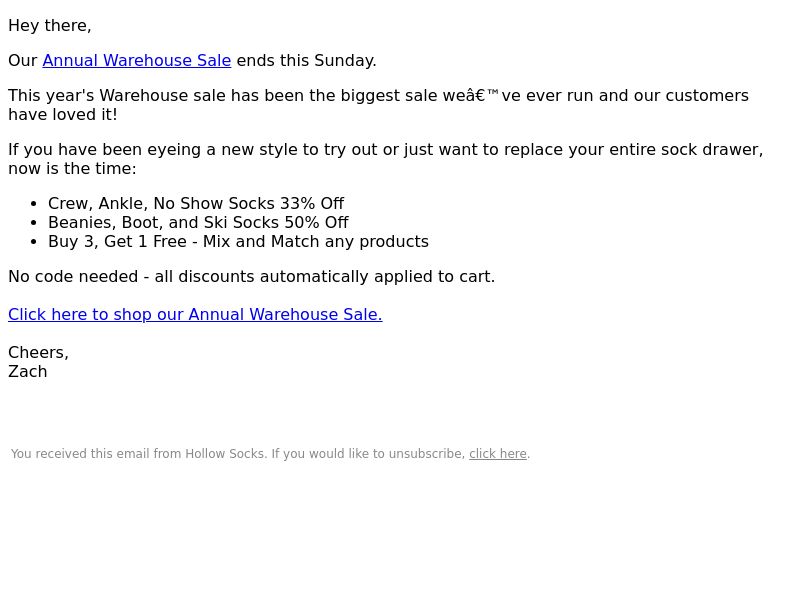Click here to shop our Annual Warehouse Sale

tap(195, 315)
